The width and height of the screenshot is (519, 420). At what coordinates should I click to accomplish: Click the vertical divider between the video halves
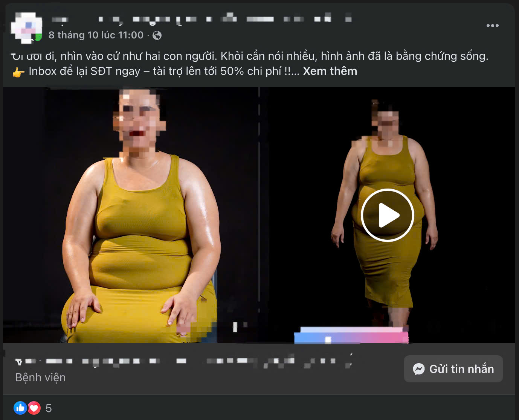click(259, 196)
